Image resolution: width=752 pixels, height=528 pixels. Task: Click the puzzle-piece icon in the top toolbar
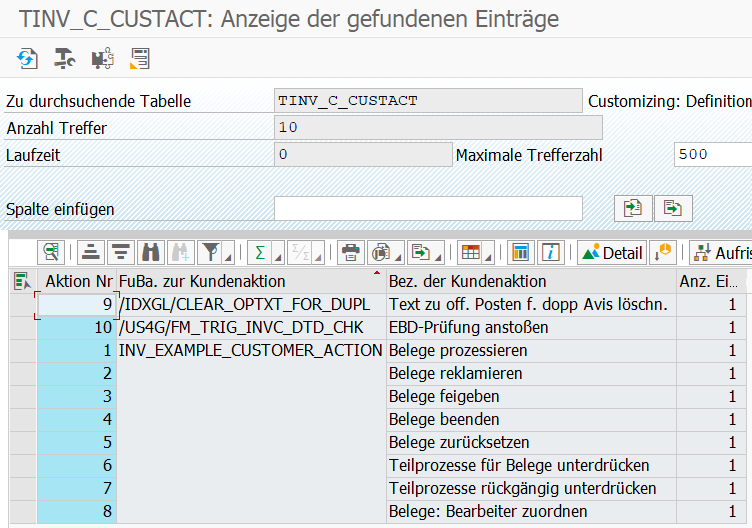point(101,59)
